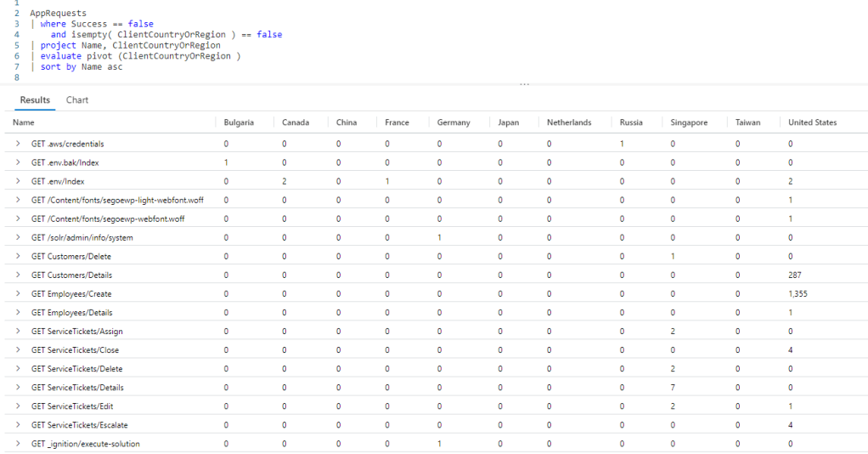Expand the GET .aws/credentials row
Viewport: 868px width, 454px height.
click(x=18, y=144)
